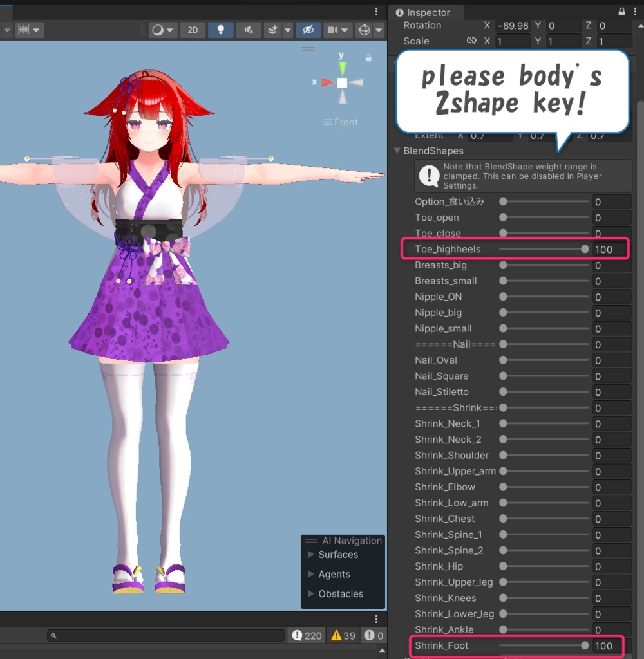Click the red X axis cone of orientation gizmo
Screen dimensions: 644x659
pyautogui.click(x=328, y=82)
